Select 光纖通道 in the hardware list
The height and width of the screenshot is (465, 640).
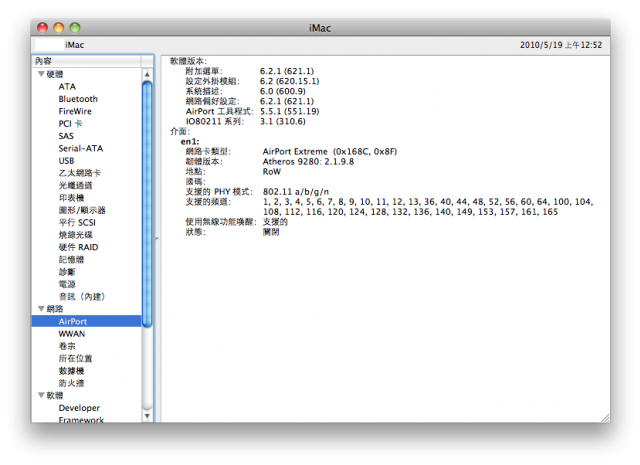(76, 185)
